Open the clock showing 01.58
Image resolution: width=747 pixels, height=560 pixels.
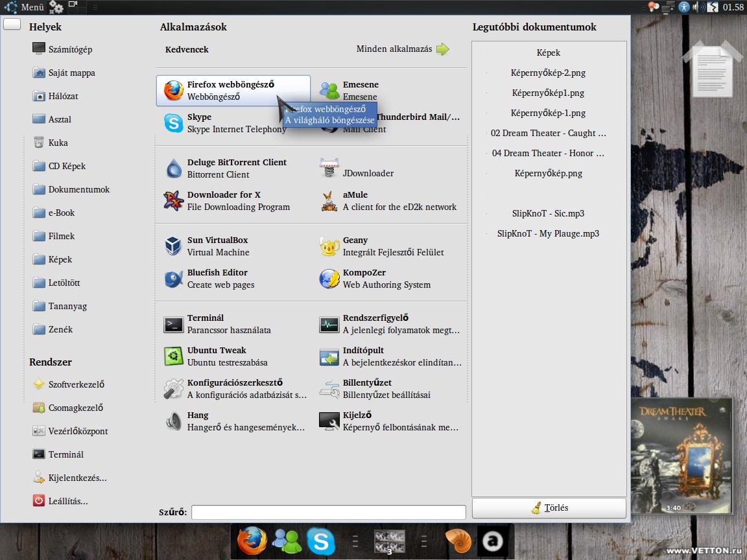pos(733,7)
